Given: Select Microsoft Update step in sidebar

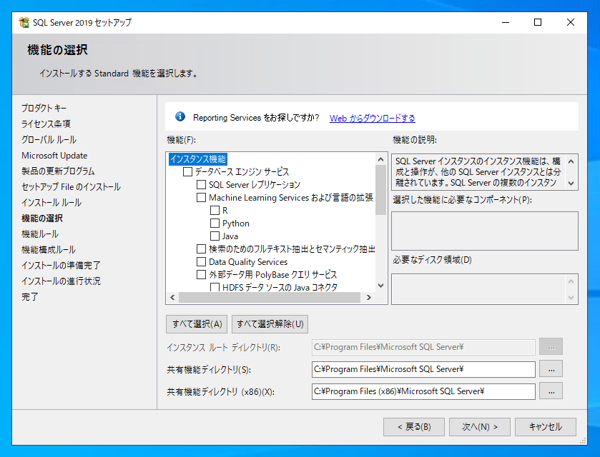Looking at the screenshot, I should click(x=54, y=155).
